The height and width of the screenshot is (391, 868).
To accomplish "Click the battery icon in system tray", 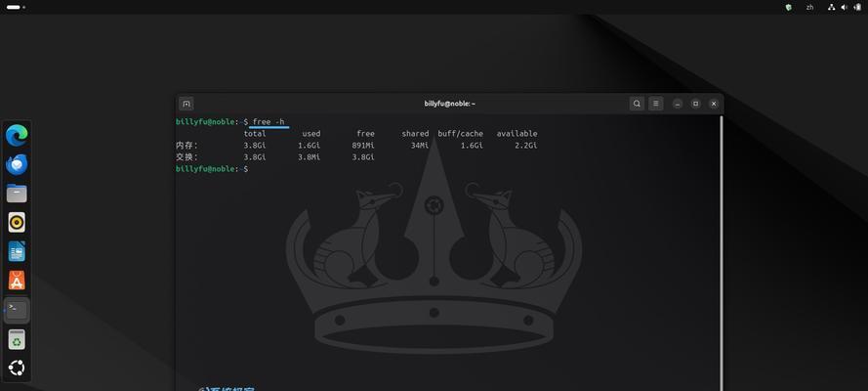I will pyautogui.click(x=858, y=7).
